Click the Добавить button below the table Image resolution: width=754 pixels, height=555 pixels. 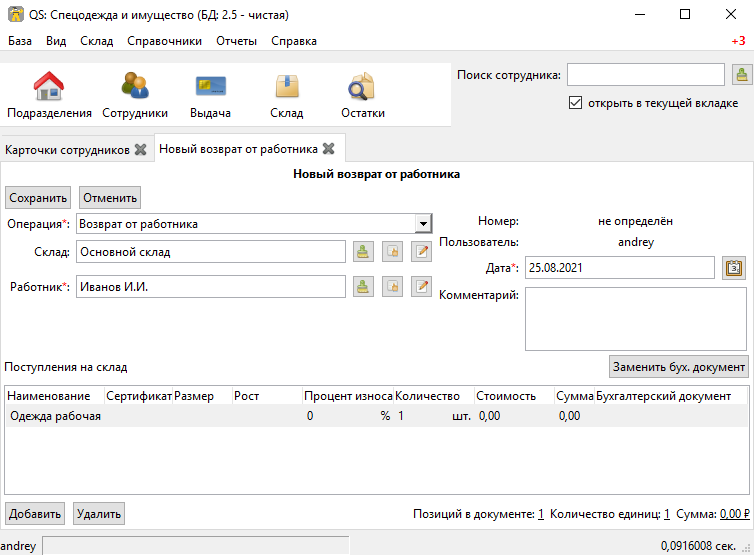[35, 514]
